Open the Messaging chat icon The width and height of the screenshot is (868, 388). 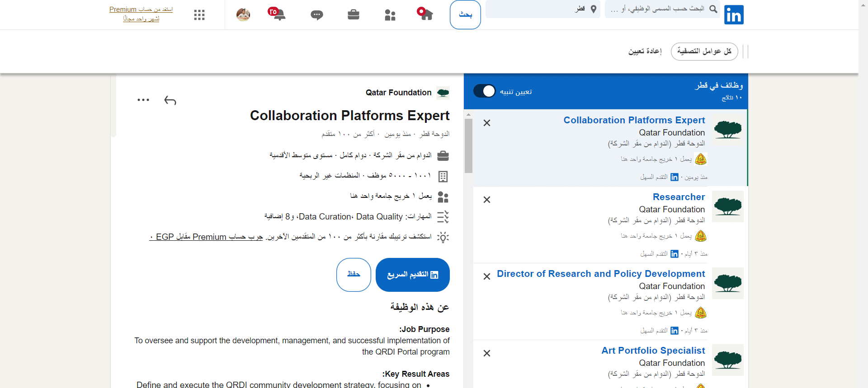tap(317, 15)
